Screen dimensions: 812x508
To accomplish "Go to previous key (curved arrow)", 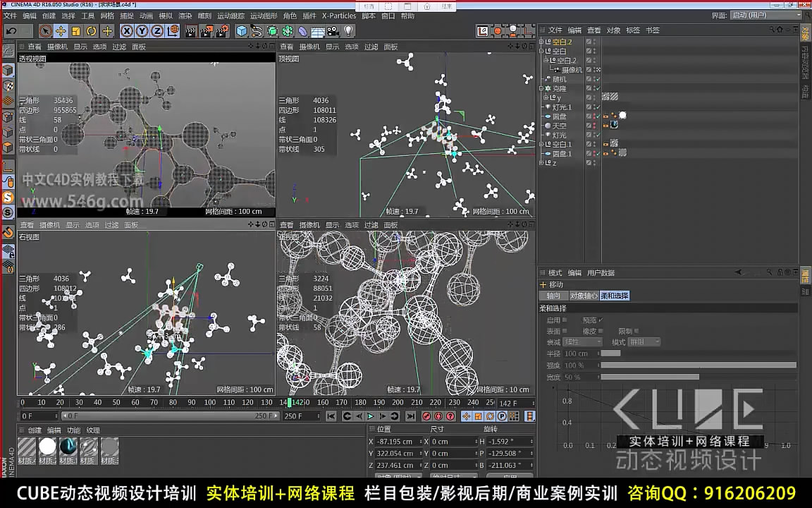I will pos(347,416).
